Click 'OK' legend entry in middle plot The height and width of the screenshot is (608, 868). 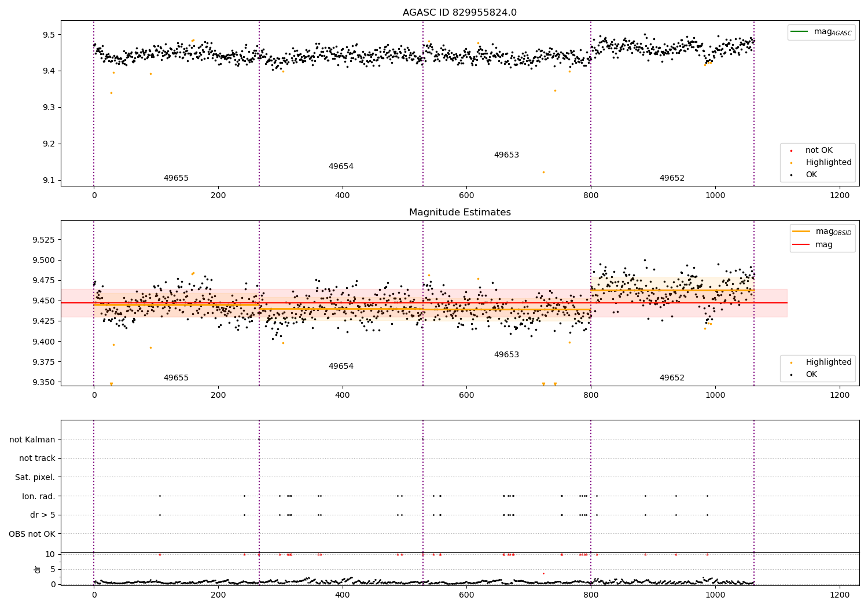click(804, 375)
